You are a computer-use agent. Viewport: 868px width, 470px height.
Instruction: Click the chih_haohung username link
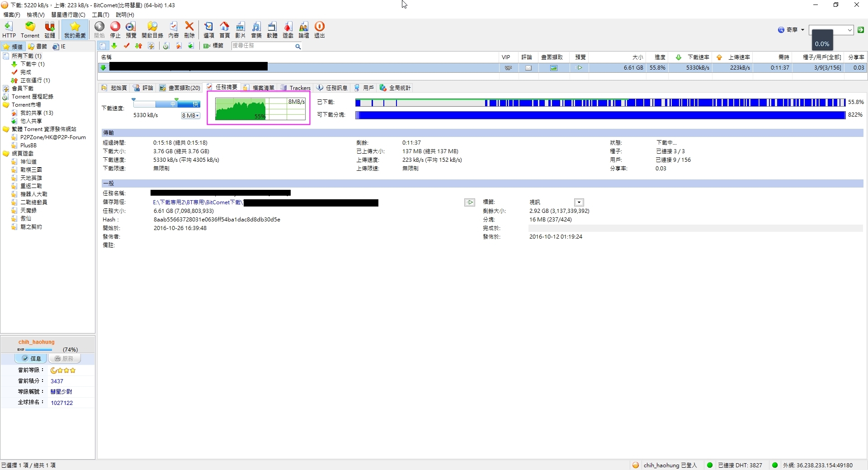(x=37, y=342)
